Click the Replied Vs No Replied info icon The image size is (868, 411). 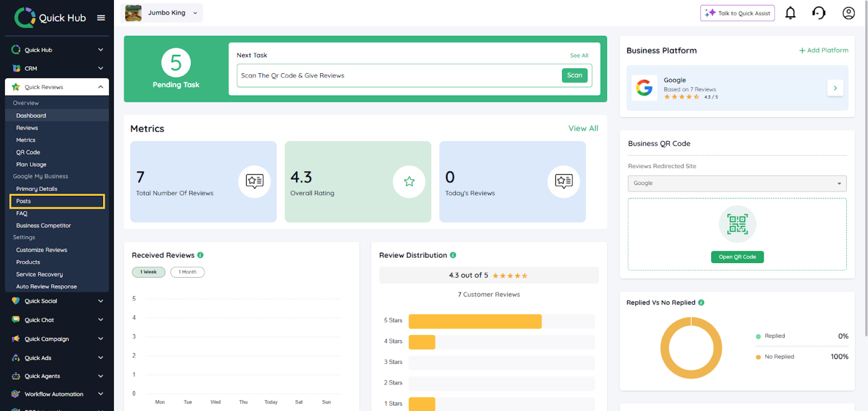point(701,302)
